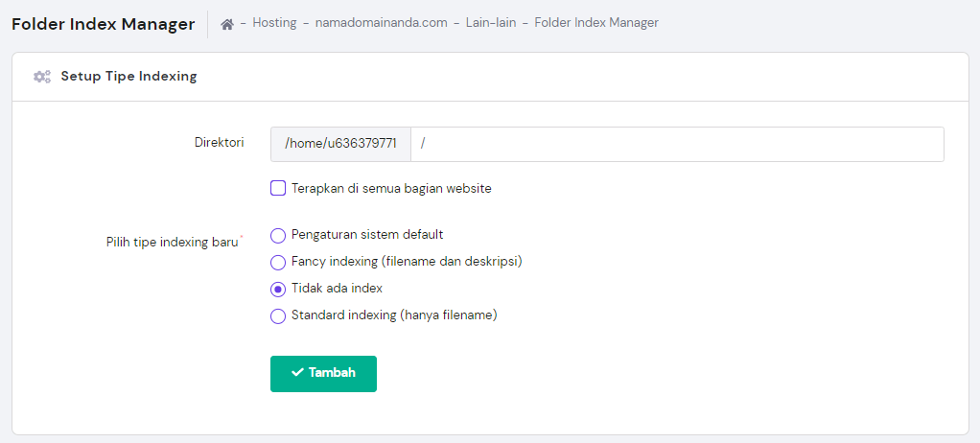Open namadomainanda.com breadcrumb link
Screen dimensions: 980x443
[x=382, y=23]
